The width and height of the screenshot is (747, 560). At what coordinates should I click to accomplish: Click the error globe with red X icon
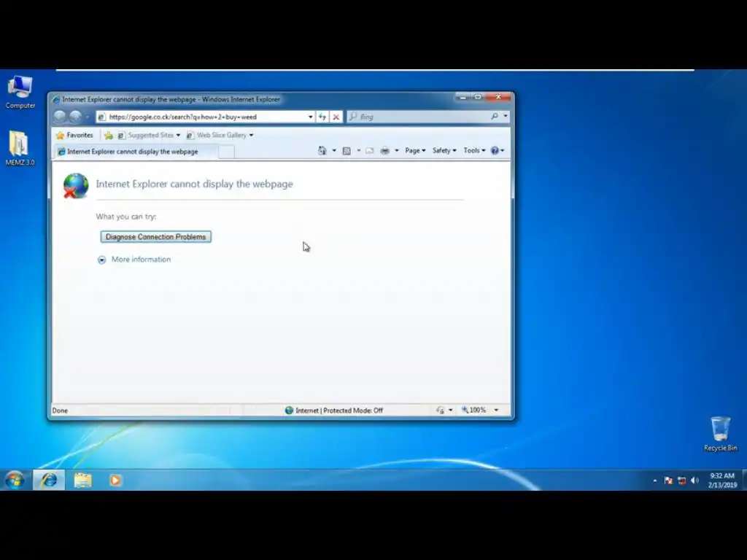point(76,185)
